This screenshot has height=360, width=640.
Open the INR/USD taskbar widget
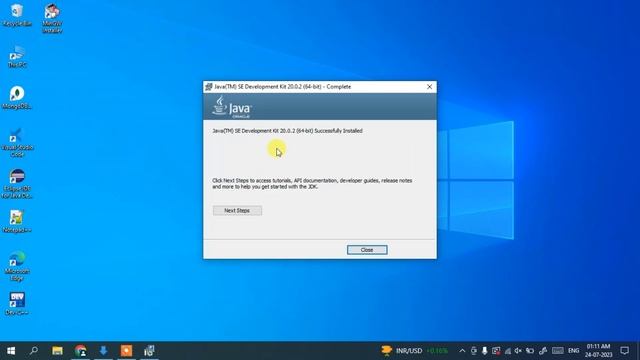tap(414, 351)
